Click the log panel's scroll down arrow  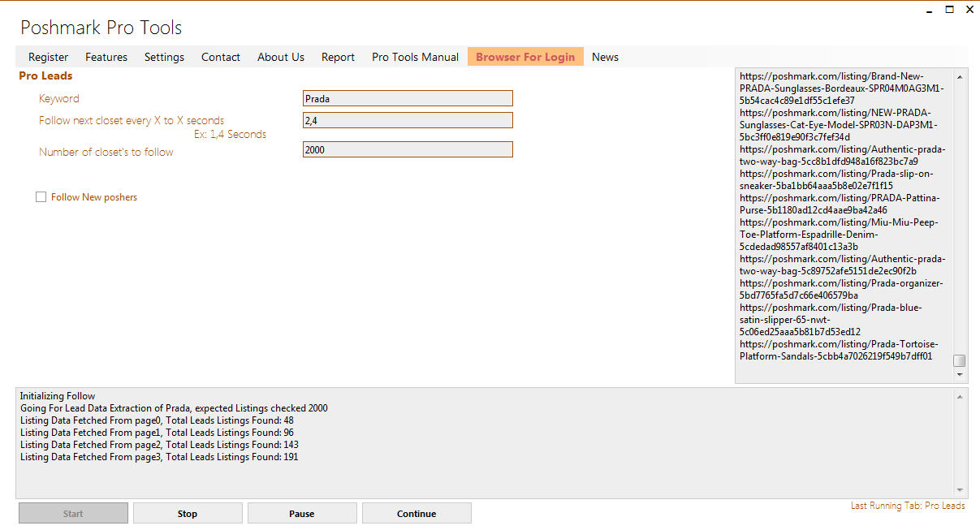click(x=960, y=489)
